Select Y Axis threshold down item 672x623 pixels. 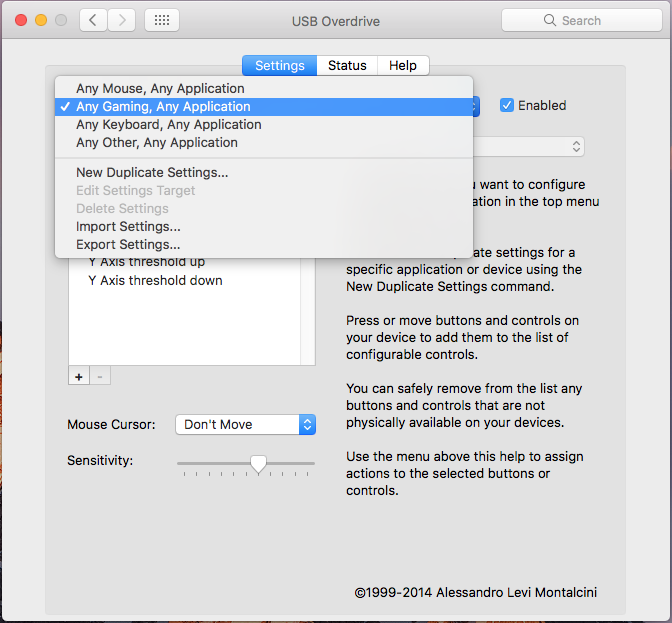coord(155,280)
